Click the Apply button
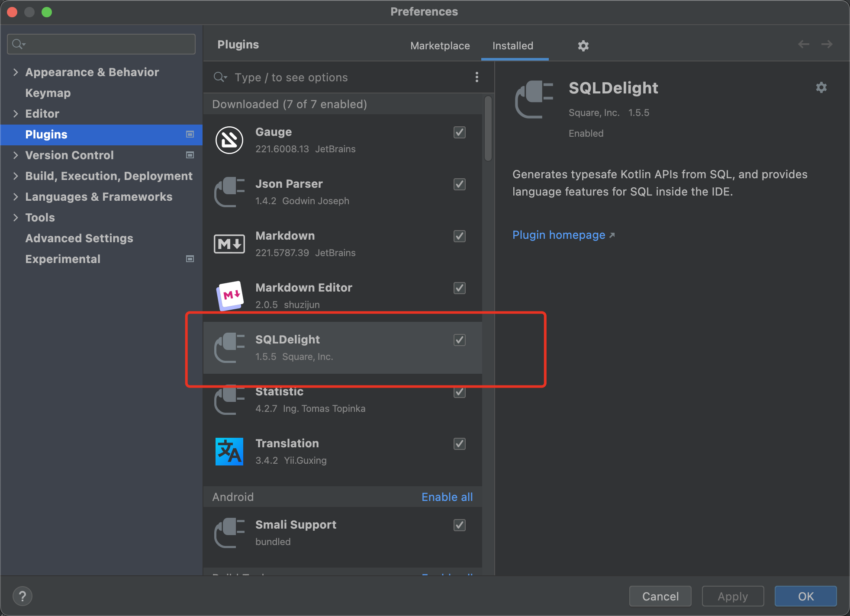Viewport: 850px width, 616px height. 733,597
